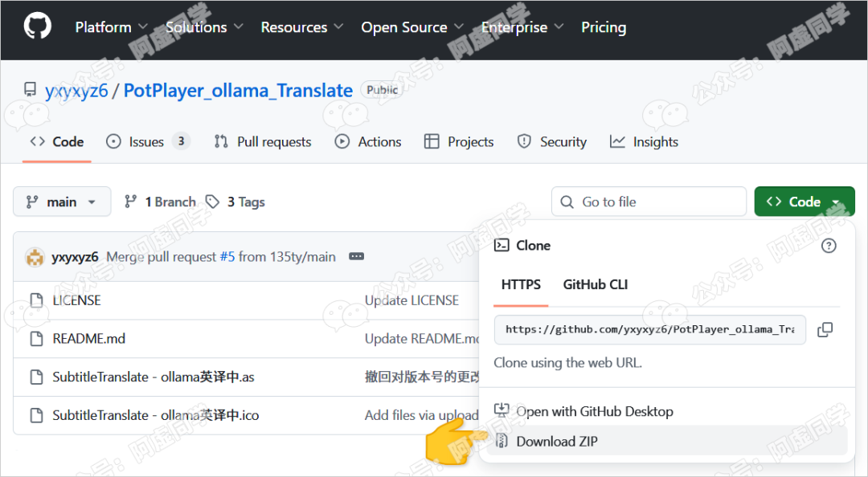Copy the clone URL with the clipboard icon
Screen dimensions: 868x477
point(825,329)
